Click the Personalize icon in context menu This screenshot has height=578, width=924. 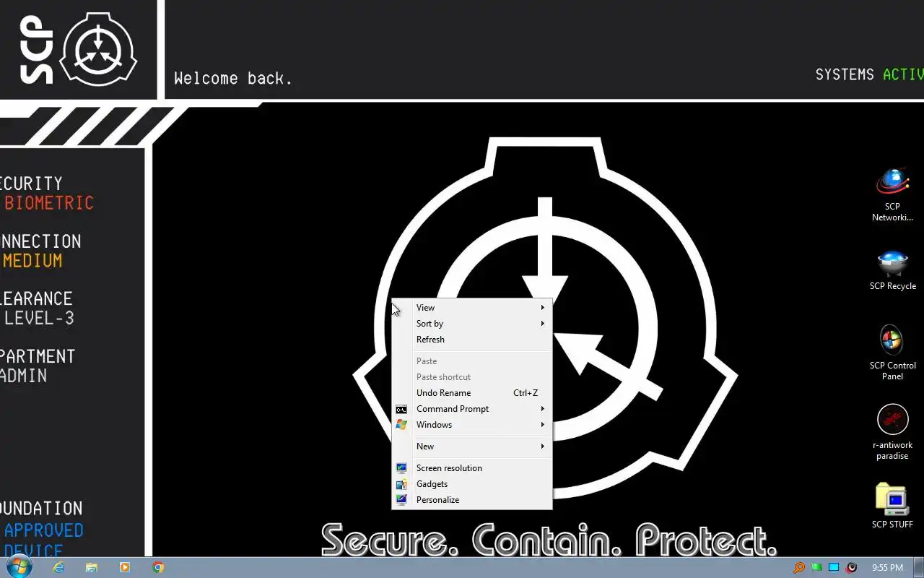point(401,500)
